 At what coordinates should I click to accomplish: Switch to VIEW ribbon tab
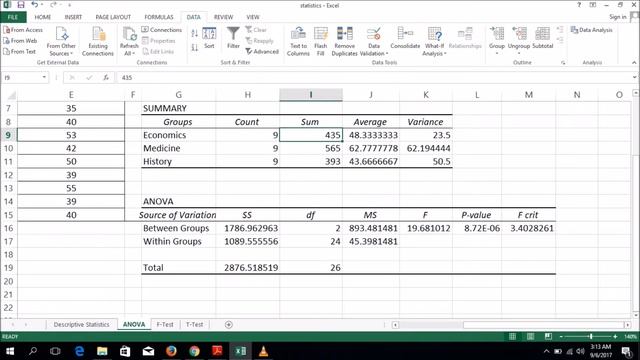coord(253,17)
